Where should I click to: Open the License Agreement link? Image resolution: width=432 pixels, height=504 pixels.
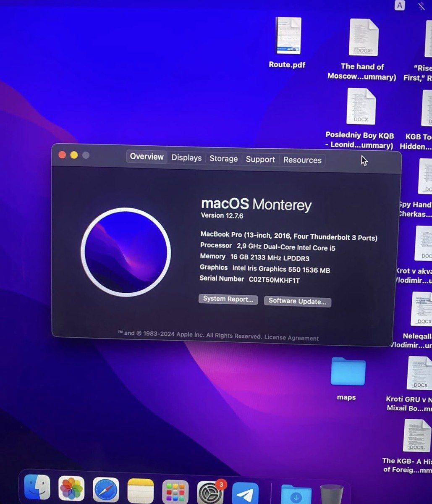tap(291, 338)
